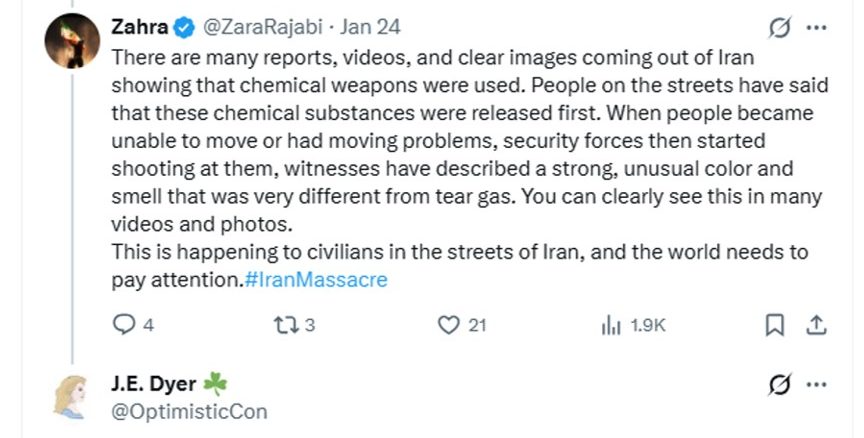The image size is (864, 438).
Task: Open the #IranMassacre hashtag
Action: coord(315,281)
